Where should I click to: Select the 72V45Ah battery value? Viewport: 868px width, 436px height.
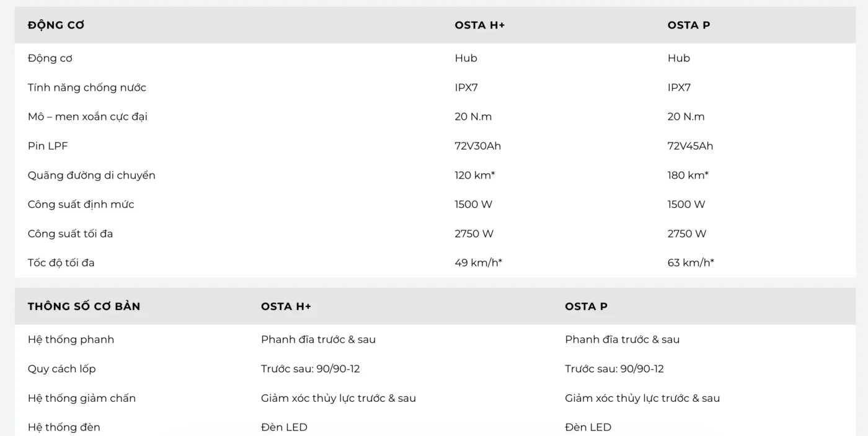pos(690,146)
